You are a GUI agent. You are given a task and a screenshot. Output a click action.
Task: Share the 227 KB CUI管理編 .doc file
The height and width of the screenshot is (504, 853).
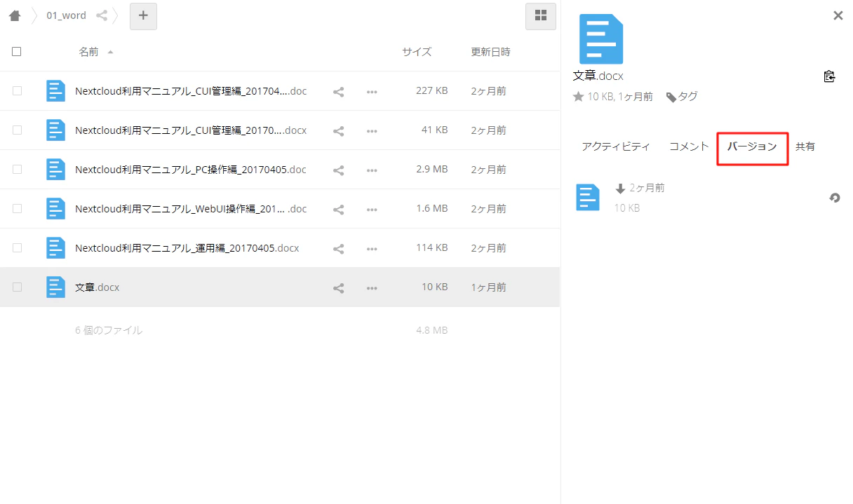tap(338, 91)
